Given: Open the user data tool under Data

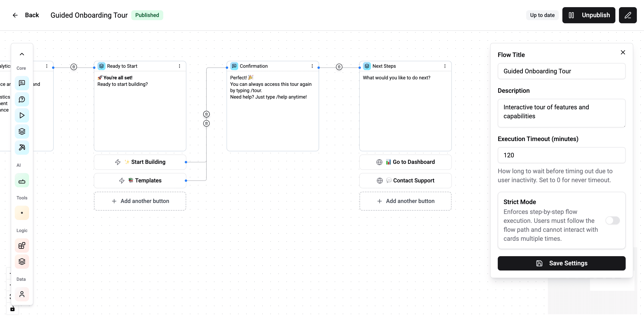Looking at the screenshot, I should [x=22, y=294].
